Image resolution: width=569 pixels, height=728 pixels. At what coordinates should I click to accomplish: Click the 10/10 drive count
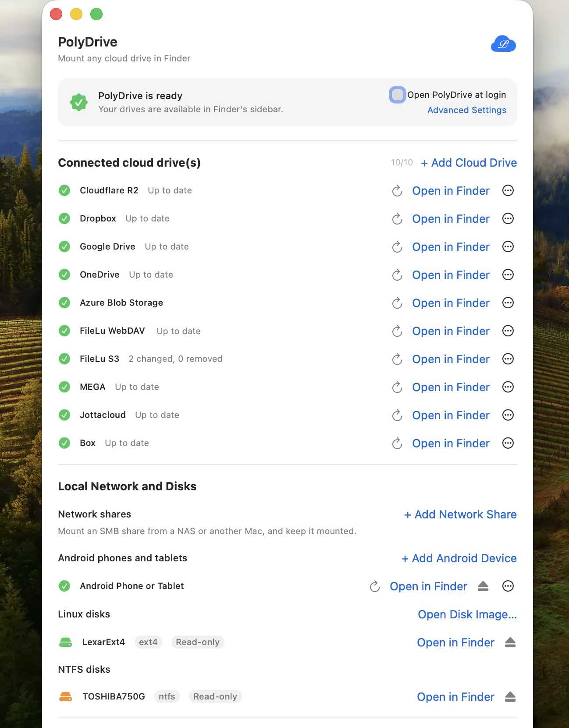(x=402, y=162)
